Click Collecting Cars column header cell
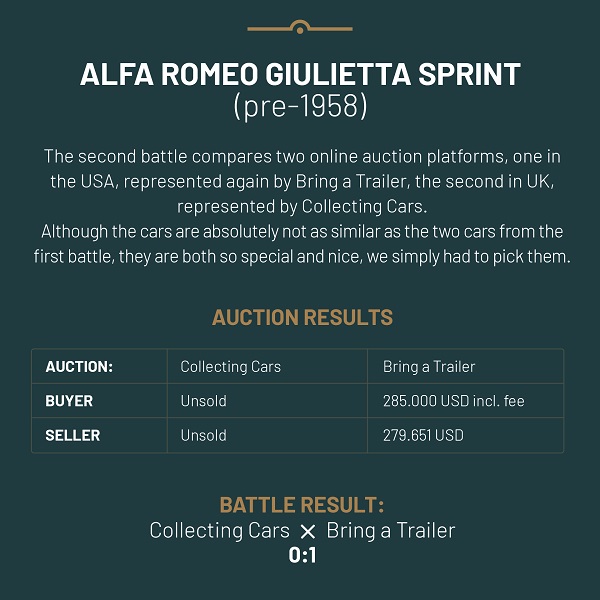 point(267,366)
